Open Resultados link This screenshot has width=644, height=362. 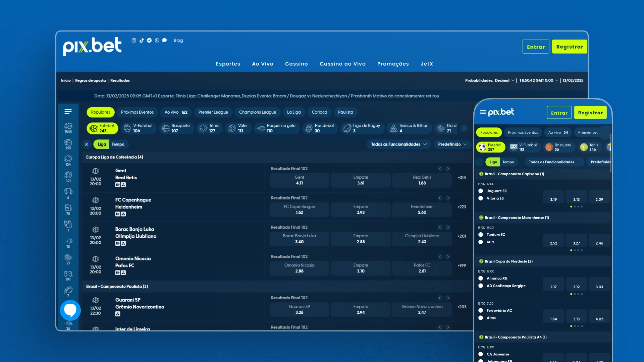pyautogui.click(x=120, y=80)
